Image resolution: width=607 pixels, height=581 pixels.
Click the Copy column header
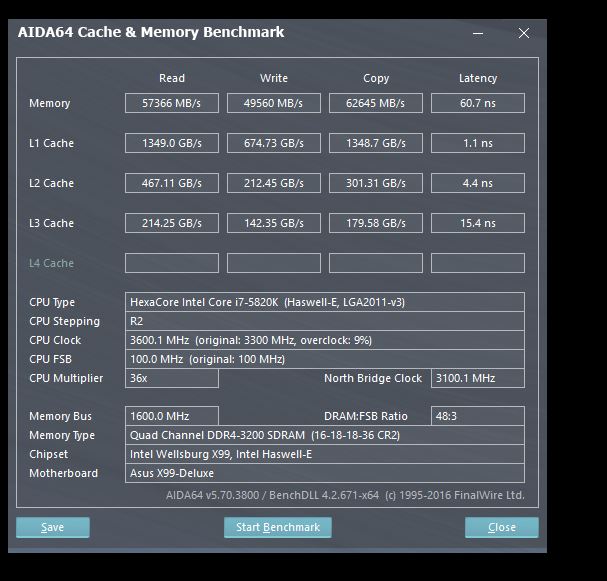[376, 79]
